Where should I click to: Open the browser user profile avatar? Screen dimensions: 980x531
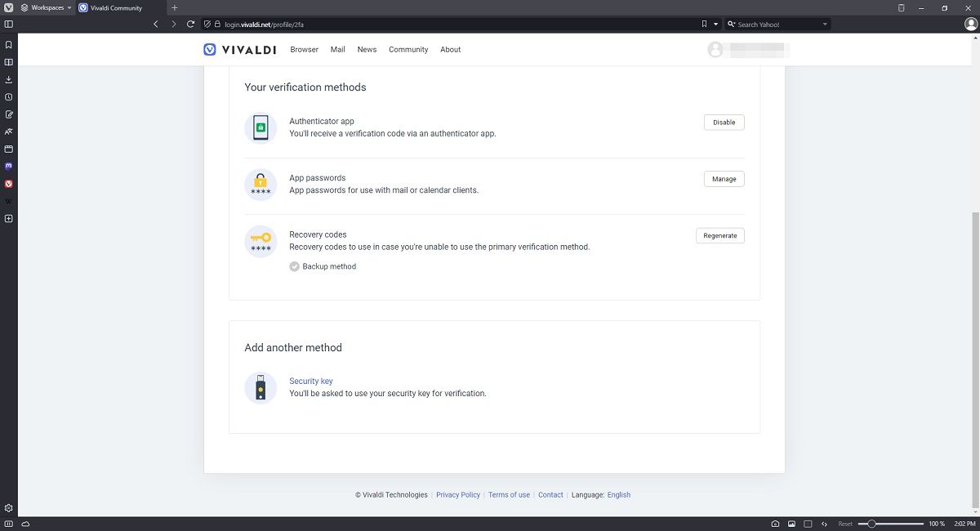pos(971,25)
